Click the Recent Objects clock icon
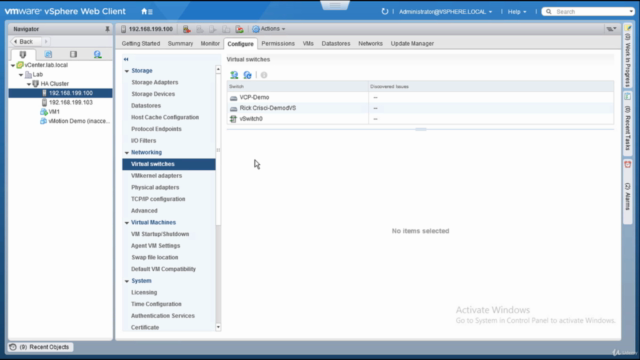 click(13, 347)
